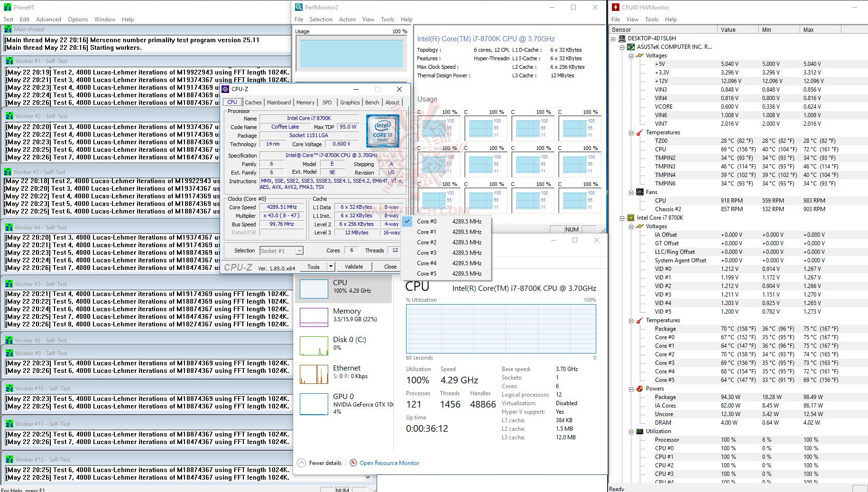Image resolution: width=868 pixels, height=492 pixels.
Task: Choose Core #1 in the core clock list
Action: [x=446, y=232]
